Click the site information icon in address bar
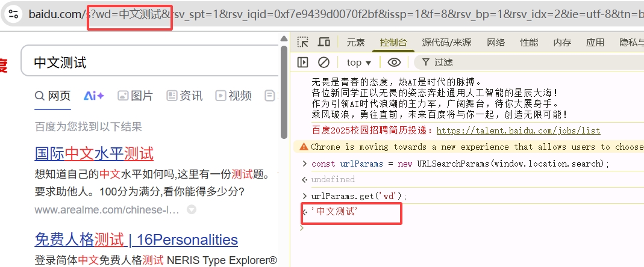This screenshot has width=644, height=267. point(13,14)
